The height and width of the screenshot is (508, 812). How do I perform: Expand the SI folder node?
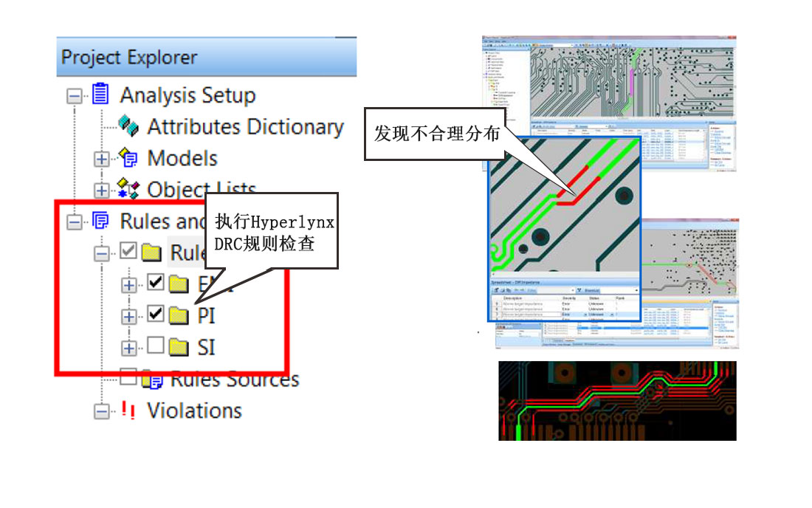129,347
